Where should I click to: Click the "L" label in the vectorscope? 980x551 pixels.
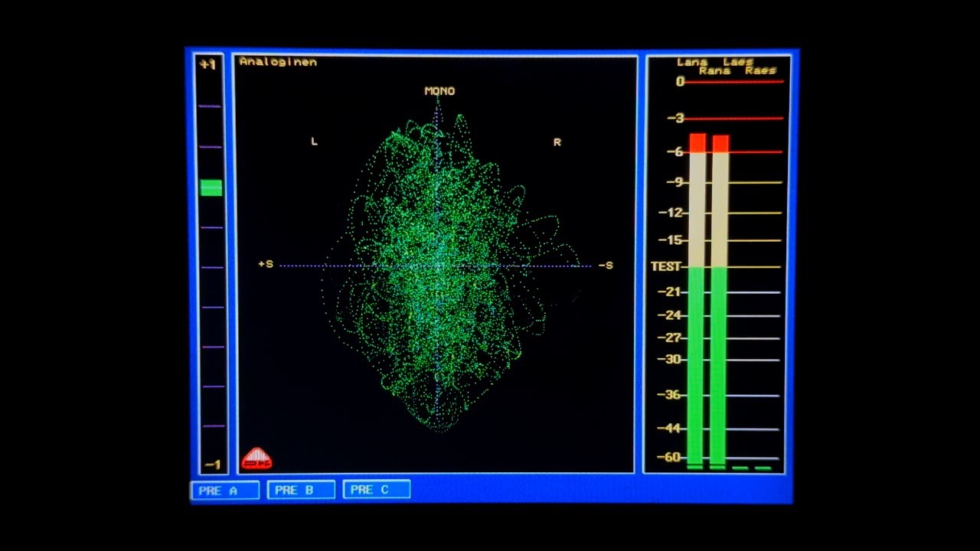(314, 142)
